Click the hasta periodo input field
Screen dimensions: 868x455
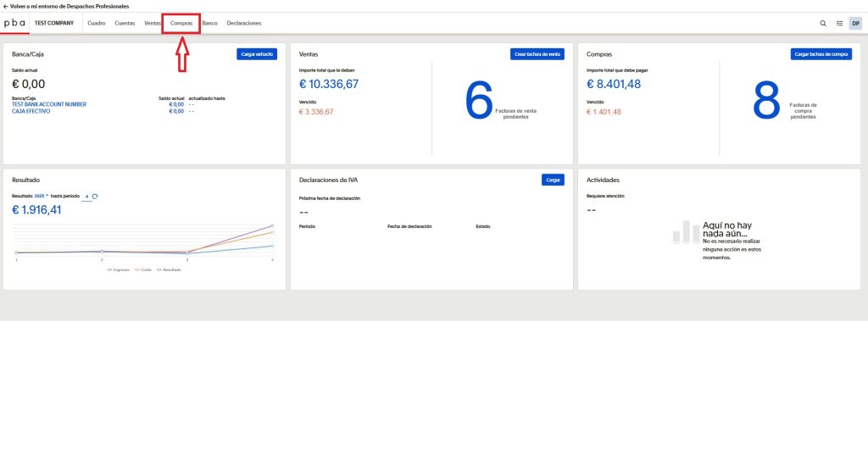tap(86, 196)
